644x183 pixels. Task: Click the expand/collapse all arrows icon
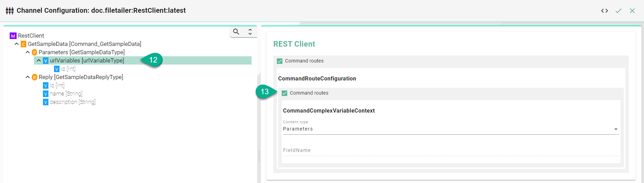[250, 32]
